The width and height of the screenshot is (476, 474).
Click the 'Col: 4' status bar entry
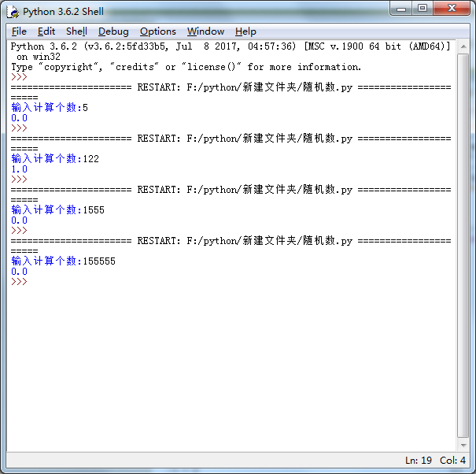[452, 461]
